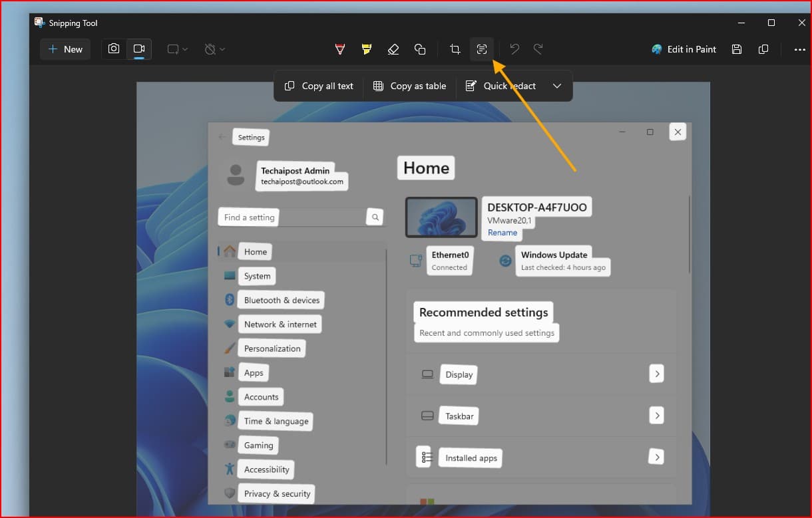Select the Eraser tool
812x518 pixels.
coord(393,49)
